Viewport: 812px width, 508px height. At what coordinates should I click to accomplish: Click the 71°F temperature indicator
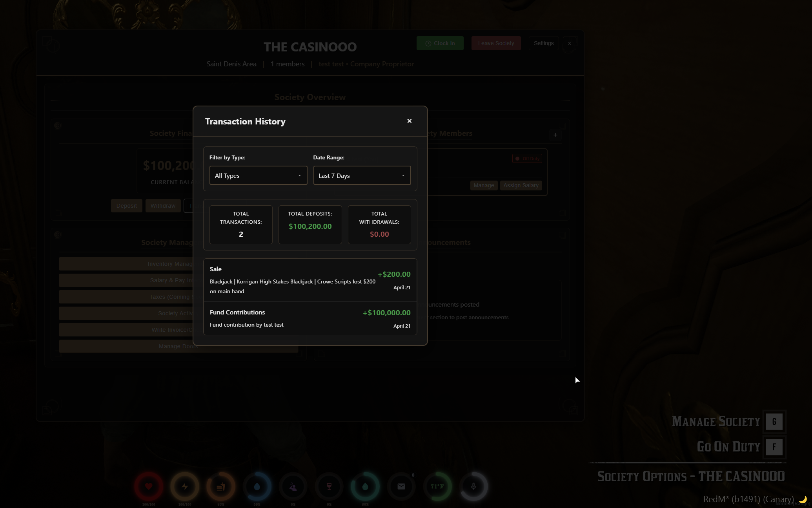(x=437, y=486)
